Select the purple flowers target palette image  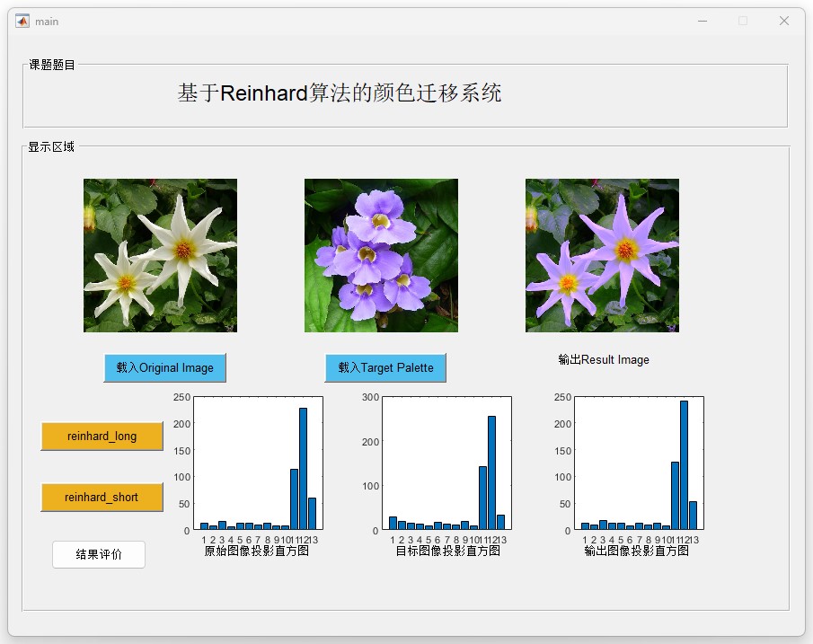pos(381,256)
